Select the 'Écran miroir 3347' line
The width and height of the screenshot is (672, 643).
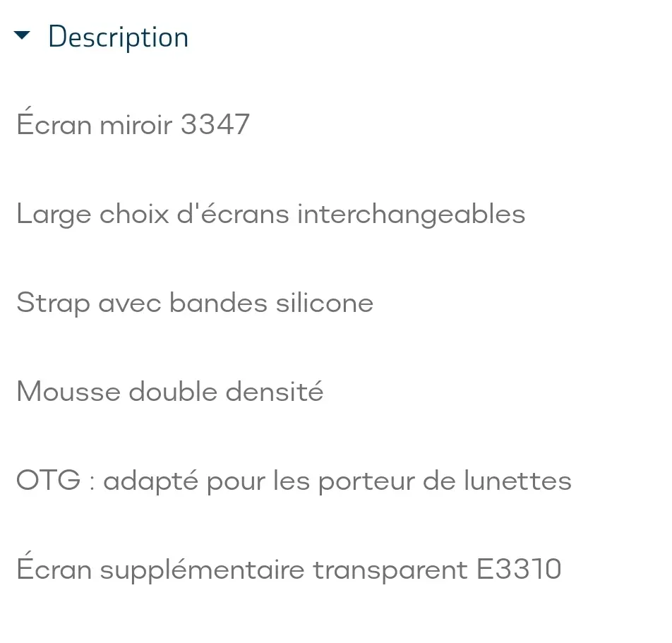click(133, 122)
